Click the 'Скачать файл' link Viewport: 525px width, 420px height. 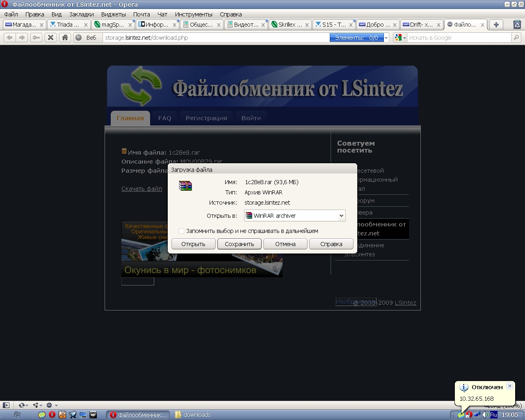142,189
